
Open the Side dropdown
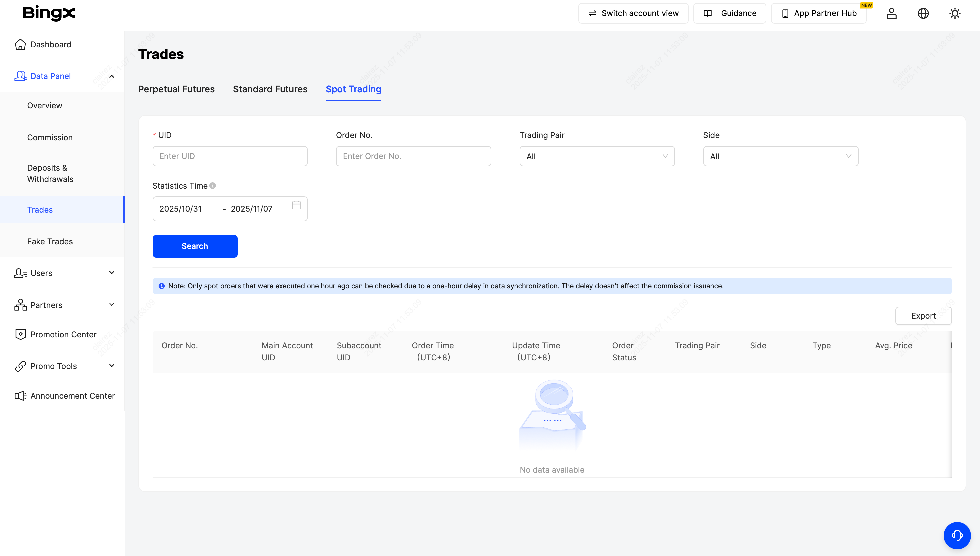(x=780, y=156)
